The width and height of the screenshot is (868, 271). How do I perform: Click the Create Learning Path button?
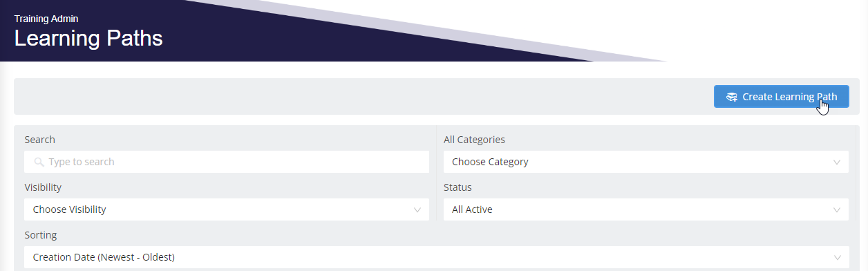(x=781, y=97)
